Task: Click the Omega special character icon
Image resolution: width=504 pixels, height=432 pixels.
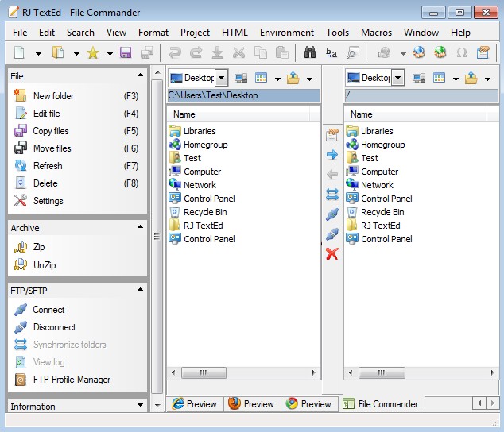Action: [x=462, y=53]
